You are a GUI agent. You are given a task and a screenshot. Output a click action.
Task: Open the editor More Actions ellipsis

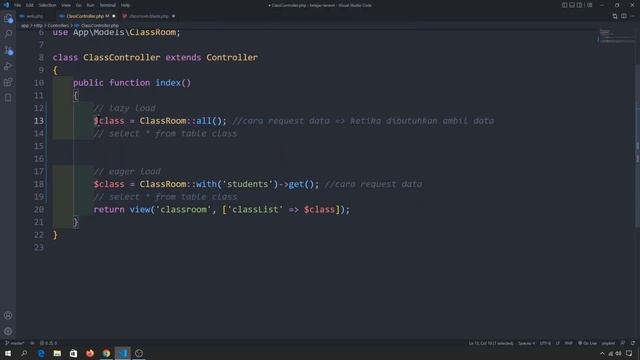coord(632,16)
